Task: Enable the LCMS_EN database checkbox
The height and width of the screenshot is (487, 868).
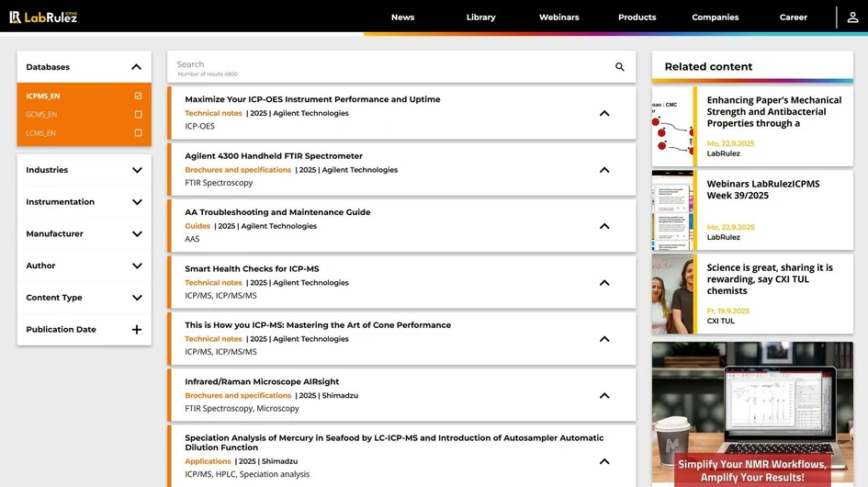Action: tap(138, 133)
